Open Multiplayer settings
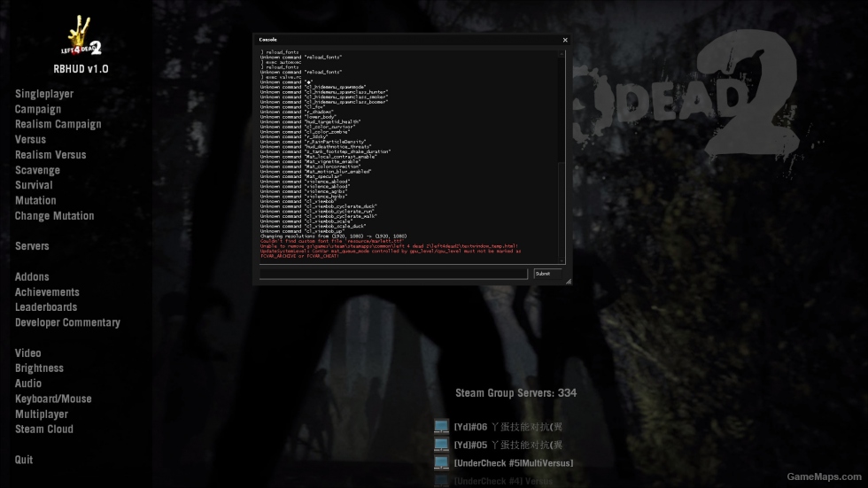This screenshot has height=488, width=868. pyautogui.click(x=42, y=414)
